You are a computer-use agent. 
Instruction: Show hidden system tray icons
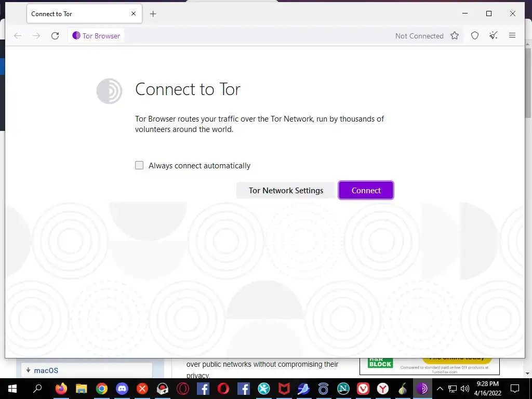440,389
